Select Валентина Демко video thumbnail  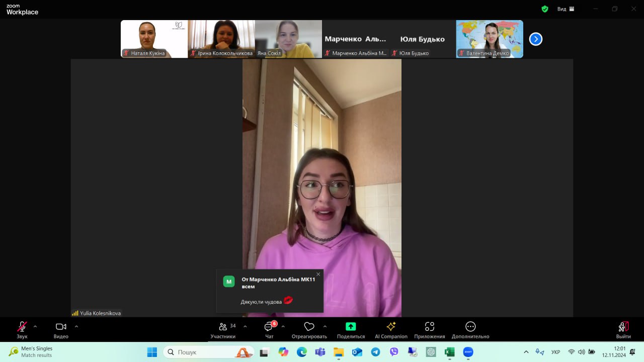[490, 39]
